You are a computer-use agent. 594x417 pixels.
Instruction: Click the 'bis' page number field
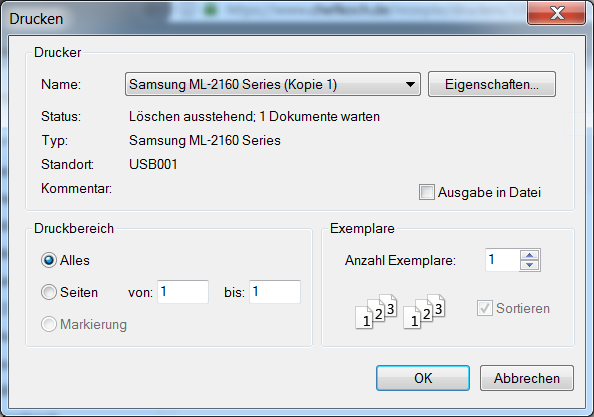[x=275, y=292]
